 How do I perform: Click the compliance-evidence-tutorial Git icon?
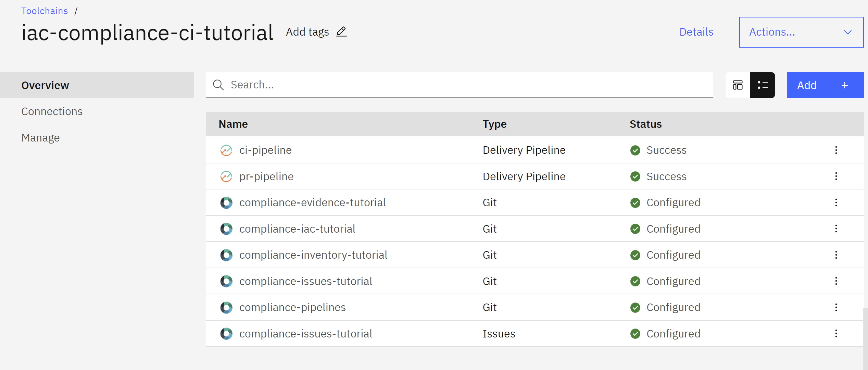[x=226, y=202]
